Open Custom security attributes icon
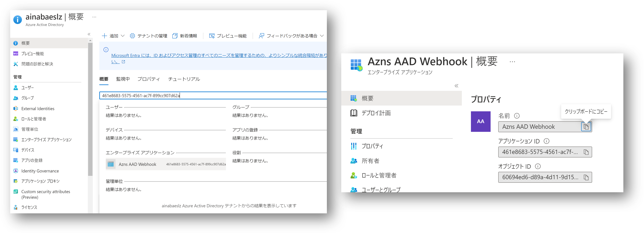The width and height of the screenshot is (644, 234). pyautogui.click(x=16, y=192)
